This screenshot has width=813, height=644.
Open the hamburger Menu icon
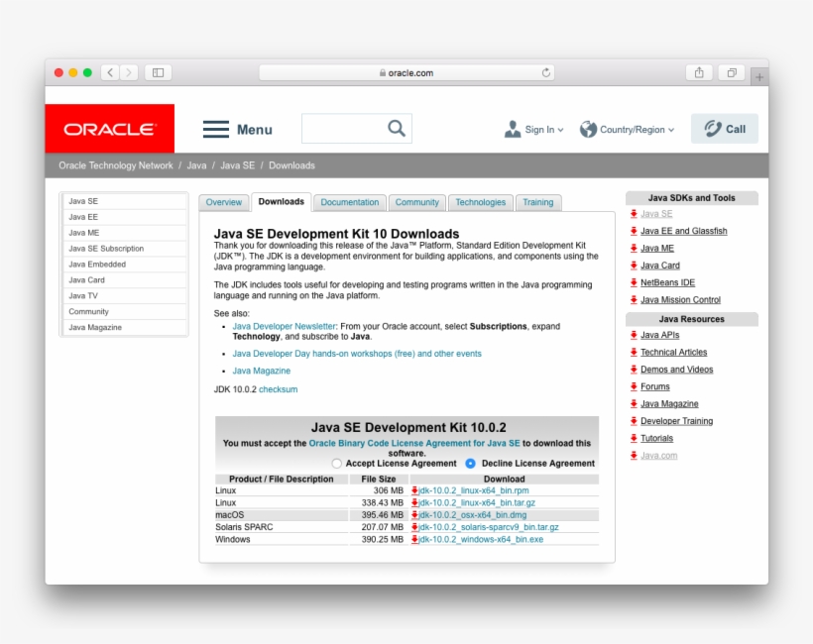pos(216,129)
